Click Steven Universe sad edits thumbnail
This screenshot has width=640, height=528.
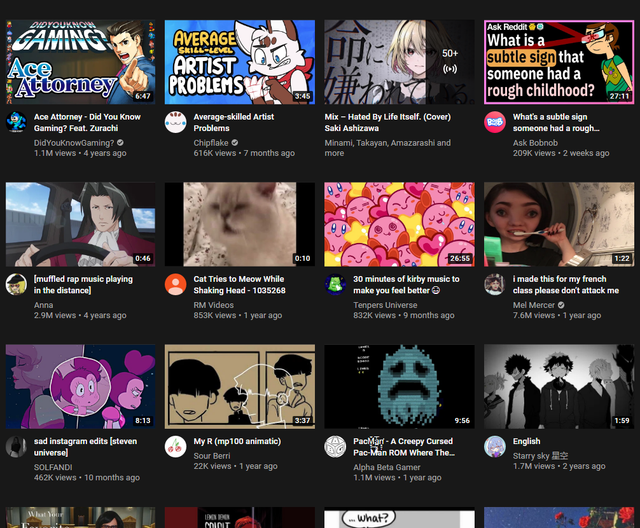pos(80,387)
